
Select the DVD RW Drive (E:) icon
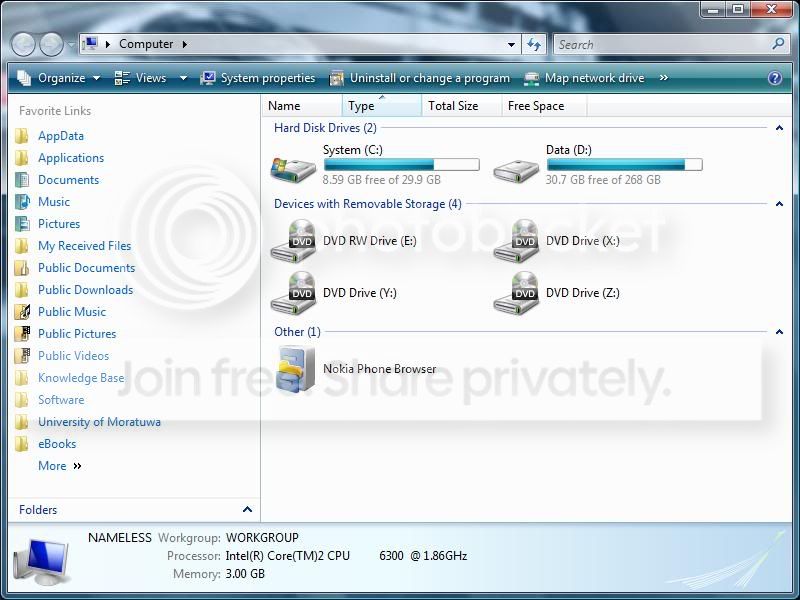click(293, 241)
